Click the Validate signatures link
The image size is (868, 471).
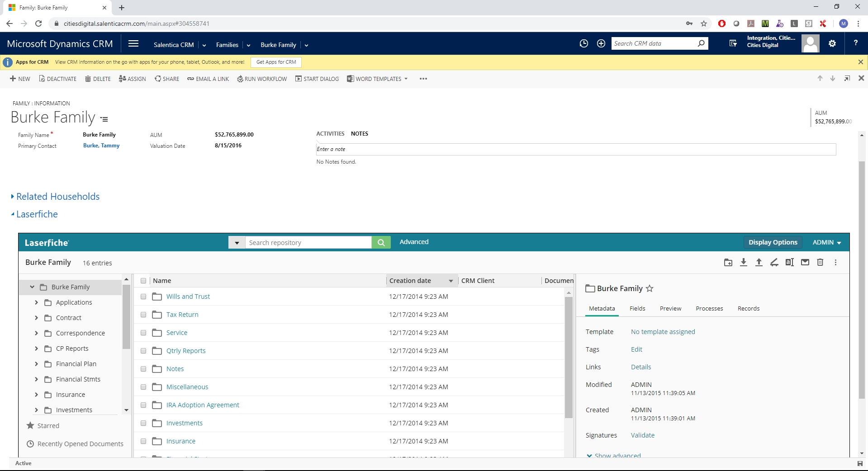(643, 435)
